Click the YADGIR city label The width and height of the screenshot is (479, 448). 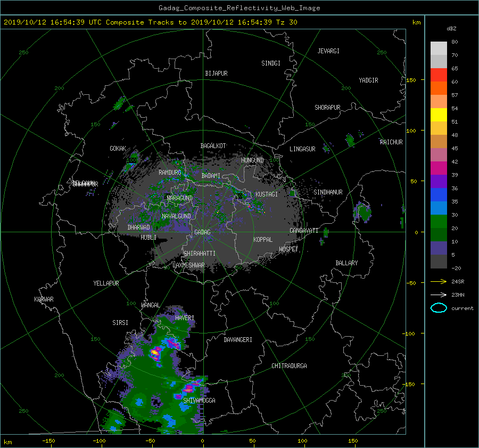(368, 80)
